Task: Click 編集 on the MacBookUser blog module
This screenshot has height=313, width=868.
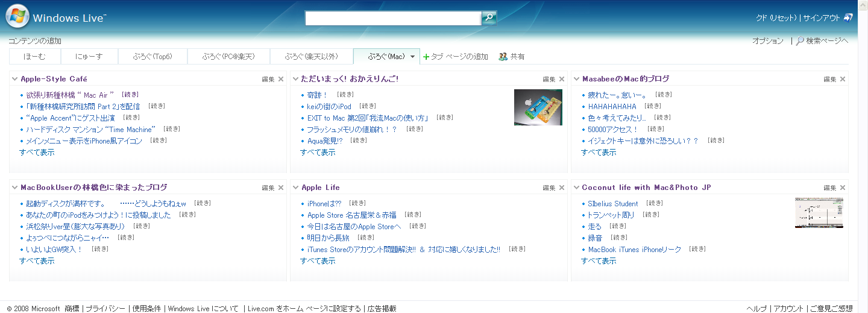Action: click(x=268, y=188)
